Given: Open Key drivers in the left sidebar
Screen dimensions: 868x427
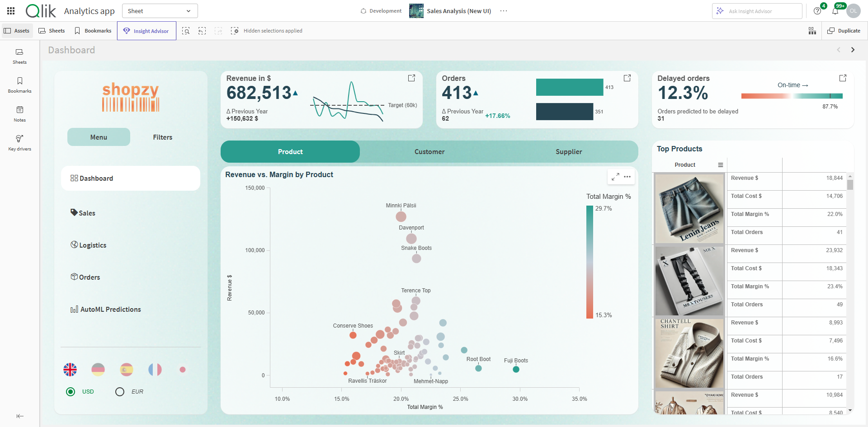Looking at the screenshot, I should pyautogui.click(x=19, y=143).
